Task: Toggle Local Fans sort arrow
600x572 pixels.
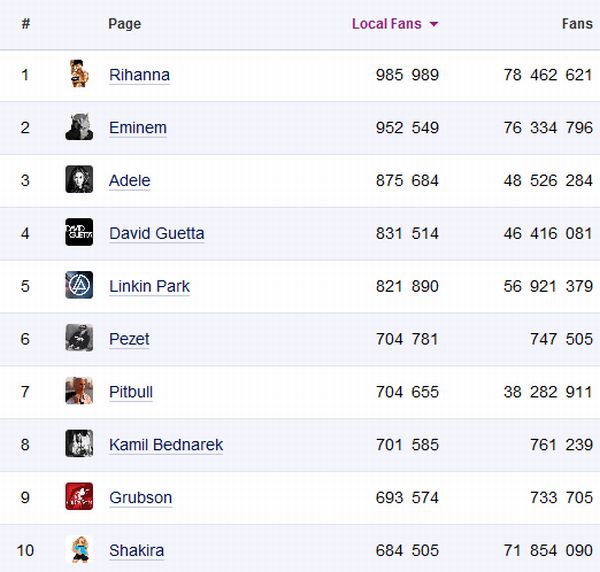Action: coord(434,25)
